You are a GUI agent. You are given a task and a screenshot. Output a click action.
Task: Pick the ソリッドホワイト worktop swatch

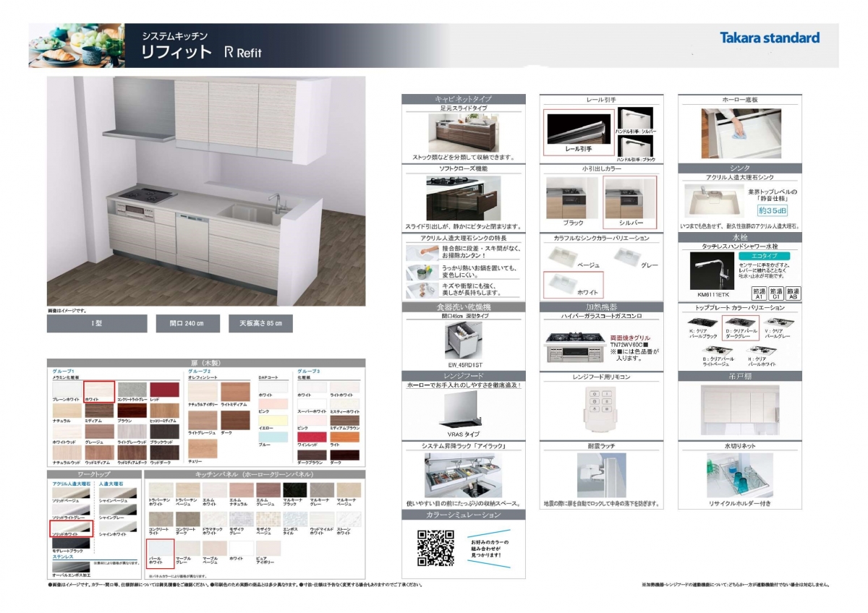(71, 528)
